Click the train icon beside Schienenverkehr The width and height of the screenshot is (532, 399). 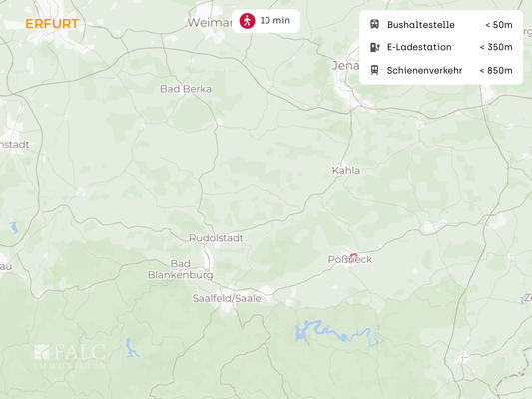pos(374,70)
